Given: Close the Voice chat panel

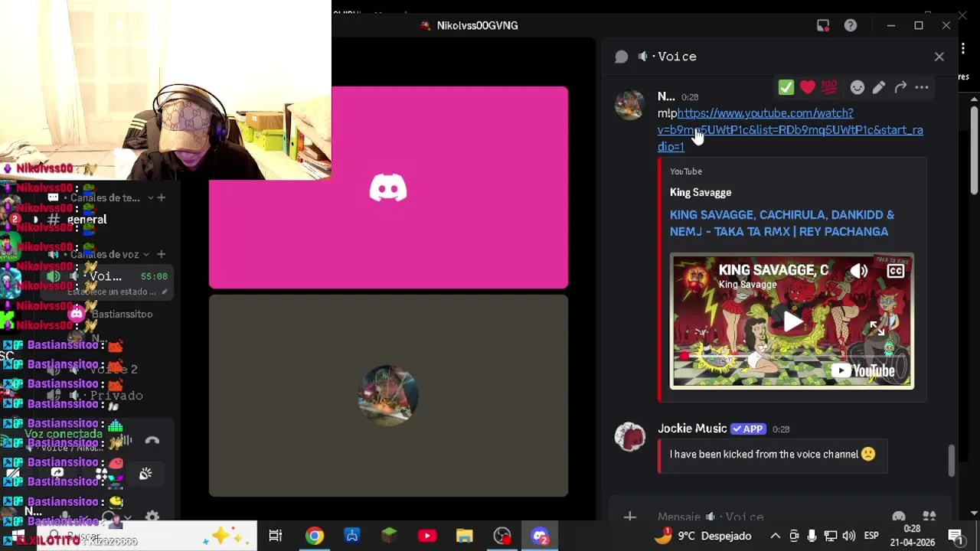Looking at the screenshot, I should pos(939,57).
